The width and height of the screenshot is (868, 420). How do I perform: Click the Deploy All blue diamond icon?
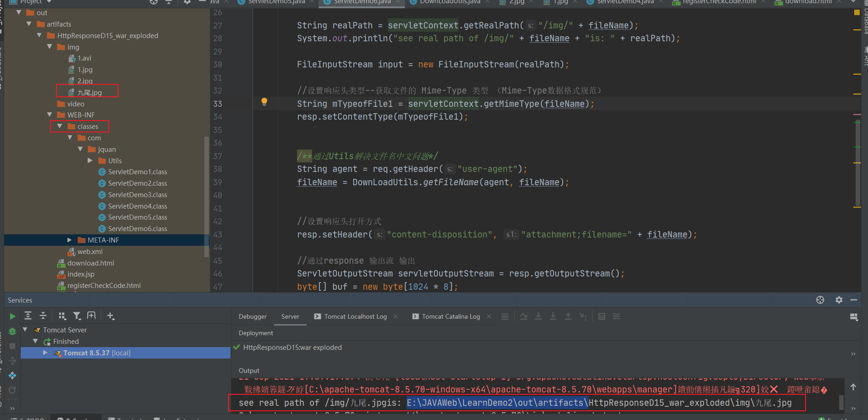12,376
